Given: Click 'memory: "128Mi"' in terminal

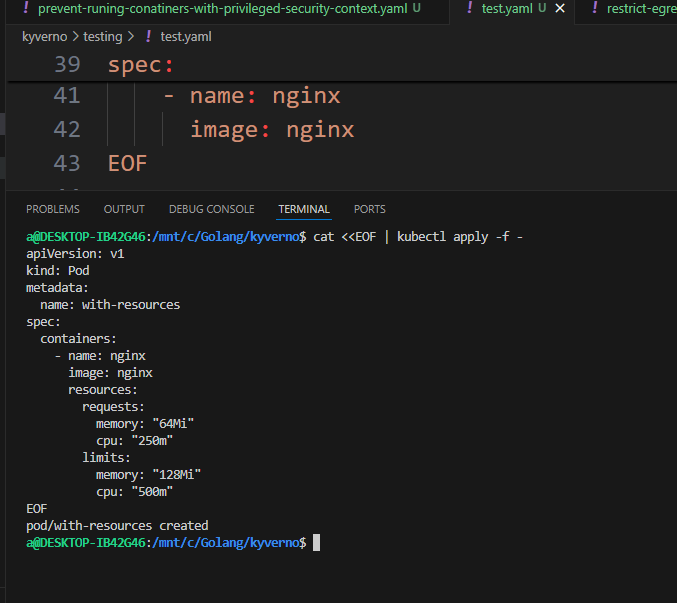Looking at the screenshot, I should (x=149, y=475).
